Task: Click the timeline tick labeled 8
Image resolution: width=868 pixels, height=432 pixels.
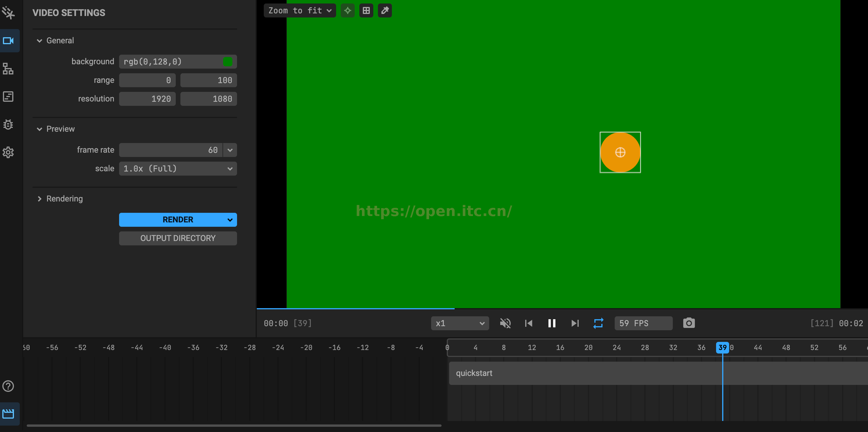Action: pos(503,348)
